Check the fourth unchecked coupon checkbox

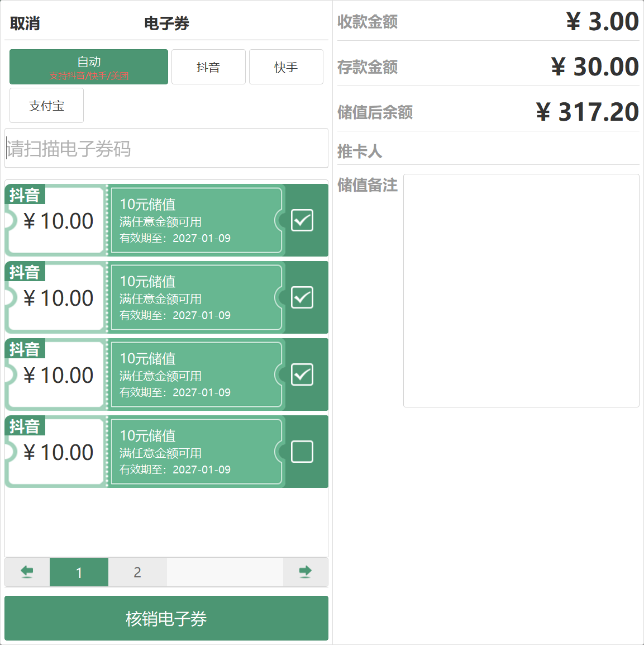tap(302, 452)
